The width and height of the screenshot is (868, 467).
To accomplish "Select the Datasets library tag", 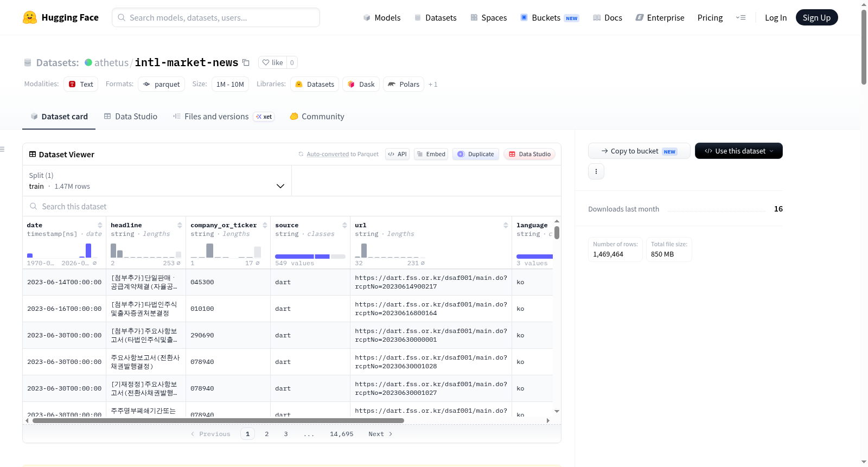I will pyautogui.click(x=315, y=84).
